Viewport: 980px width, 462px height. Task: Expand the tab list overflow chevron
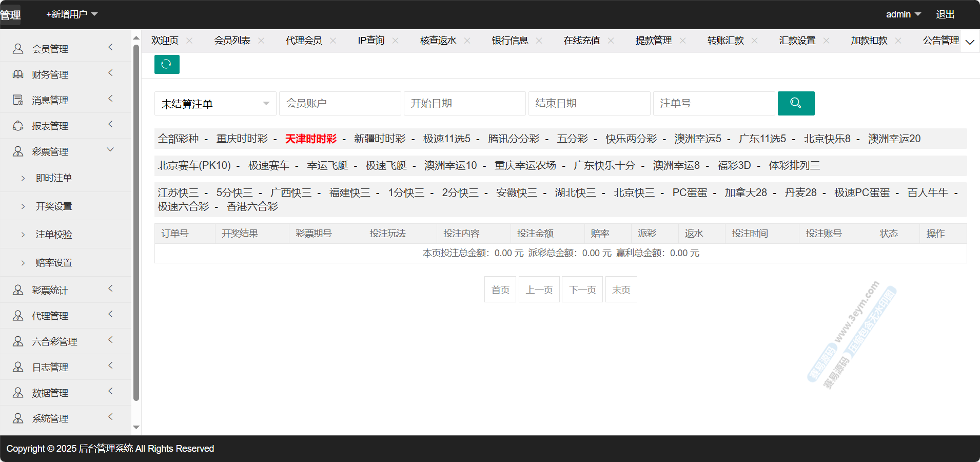pos(970,42)
